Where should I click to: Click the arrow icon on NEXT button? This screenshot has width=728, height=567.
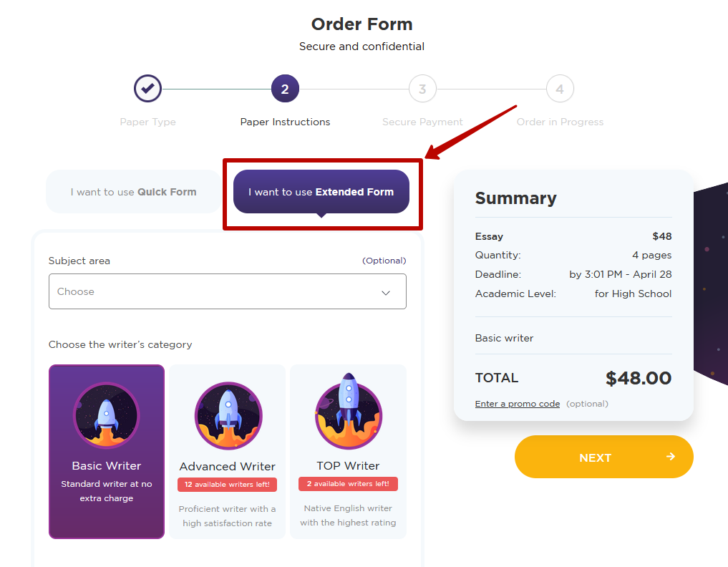point(671,457)
